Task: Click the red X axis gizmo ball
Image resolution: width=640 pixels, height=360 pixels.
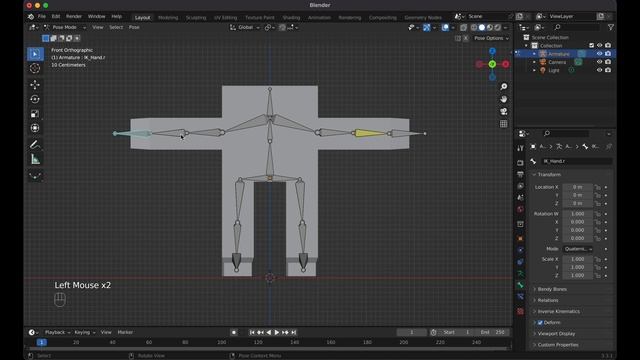Action: coord(506,64)
